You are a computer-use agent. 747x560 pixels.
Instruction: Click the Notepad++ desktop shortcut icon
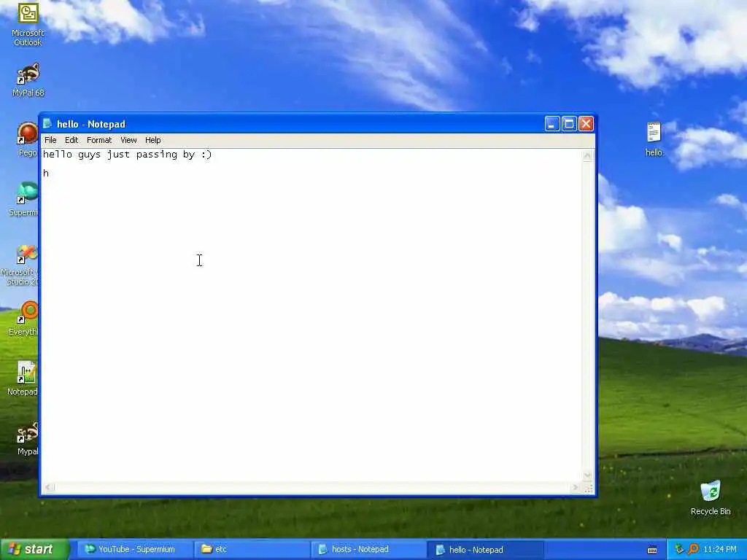pyautogui.click(x=26, y=373)
